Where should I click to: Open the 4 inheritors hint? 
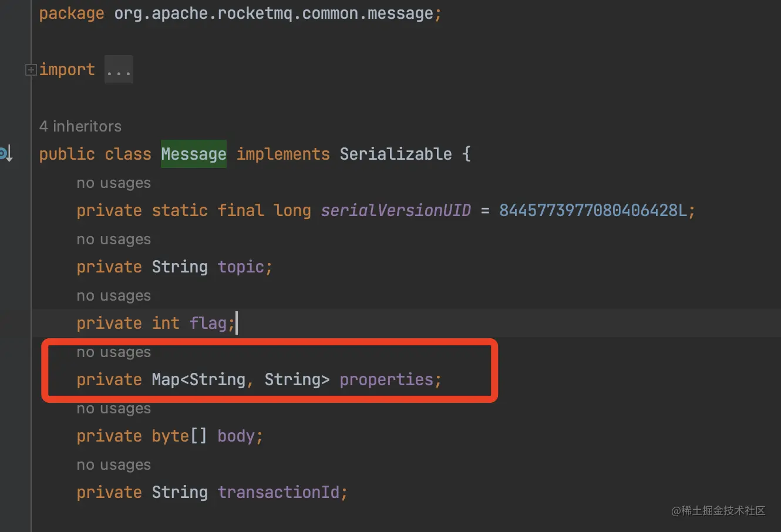tap(80, 126)
